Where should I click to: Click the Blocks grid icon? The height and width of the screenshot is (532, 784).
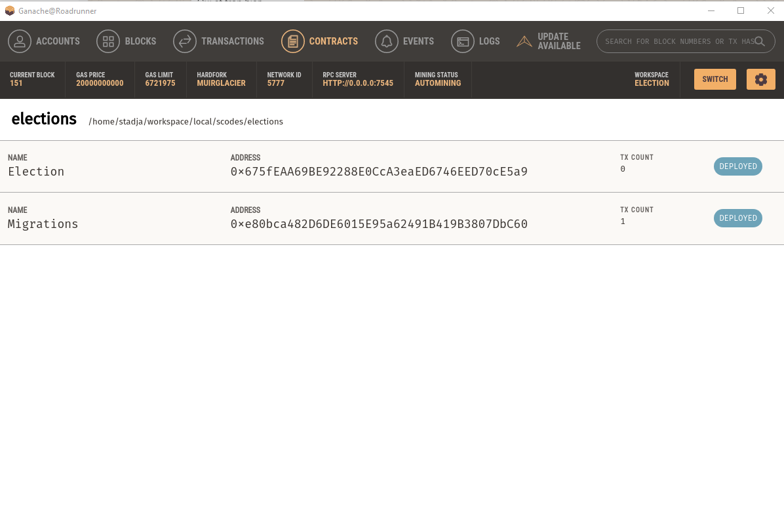(108, 41)
